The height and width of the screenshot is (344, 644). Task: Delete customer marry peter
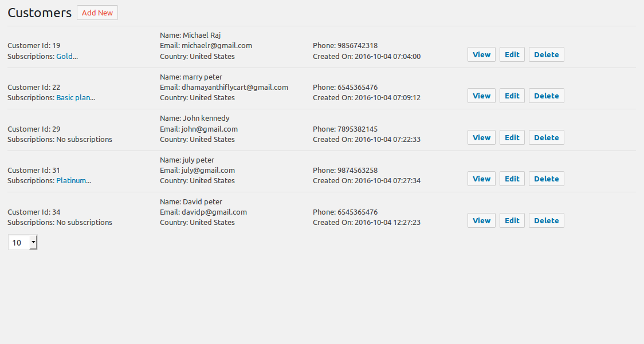tap(546, 96)
